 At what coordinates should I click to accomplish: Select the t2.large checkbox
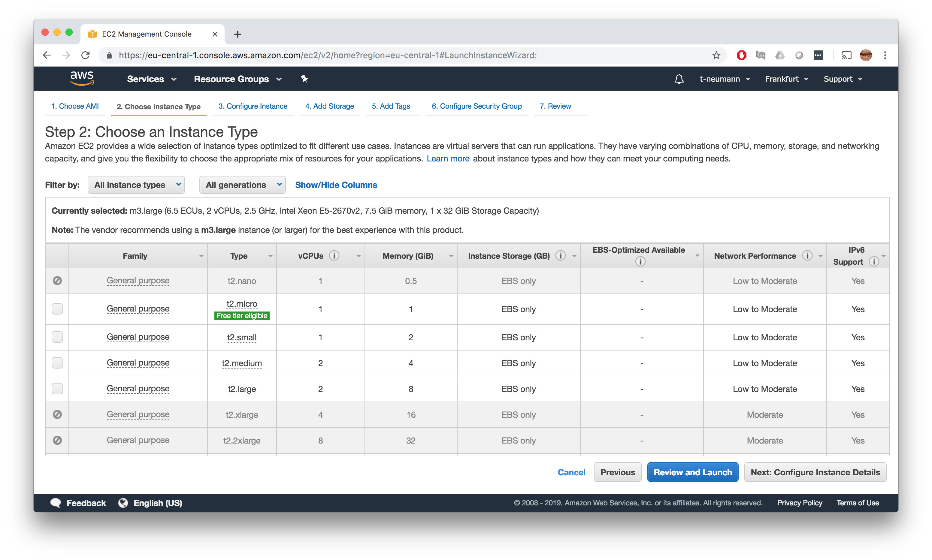(x=57, y=388)
